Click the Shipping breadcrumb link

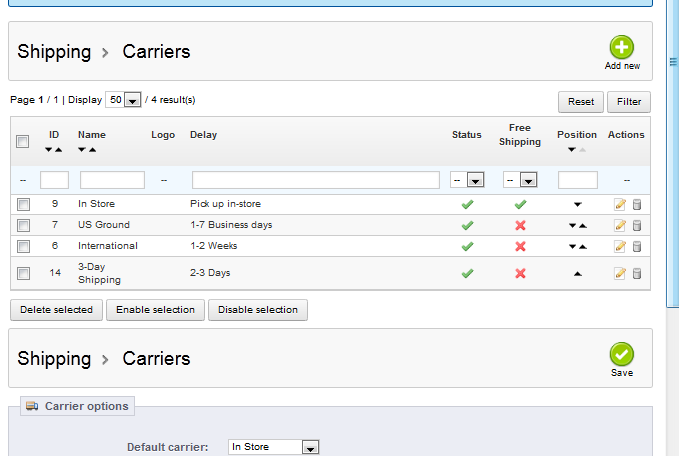[x=54, y=51]
